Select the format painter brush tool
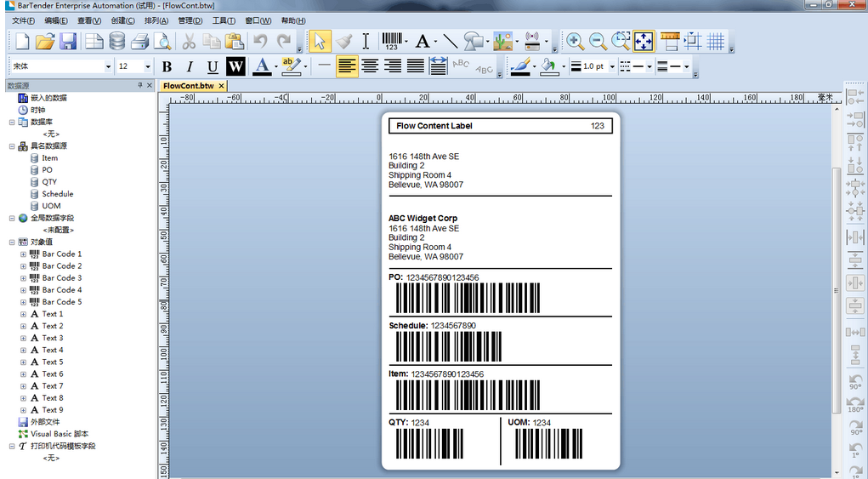Image resolution: width=868 pixels, height=479 pixels. pos(343,42)
